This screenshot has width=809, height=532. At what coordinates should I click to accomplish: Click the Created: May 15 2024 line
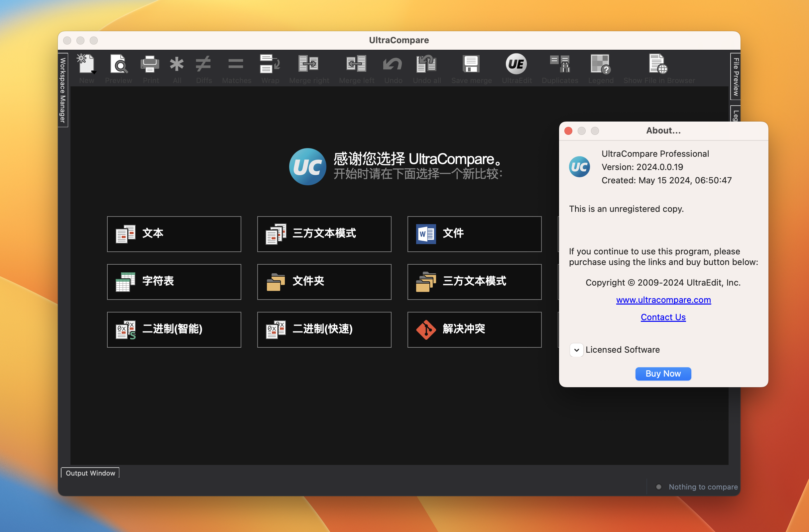666,180
